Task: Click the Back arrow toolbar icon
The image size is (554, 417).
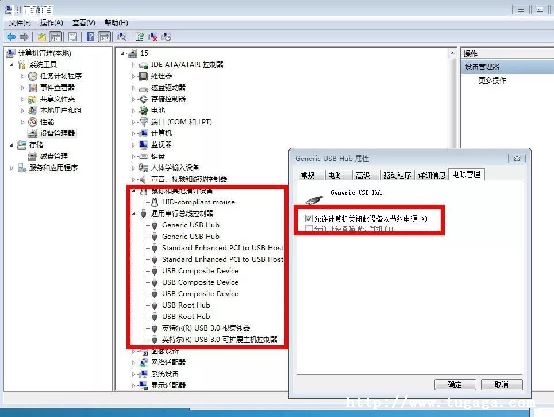Action: click(x=12, y=36)
